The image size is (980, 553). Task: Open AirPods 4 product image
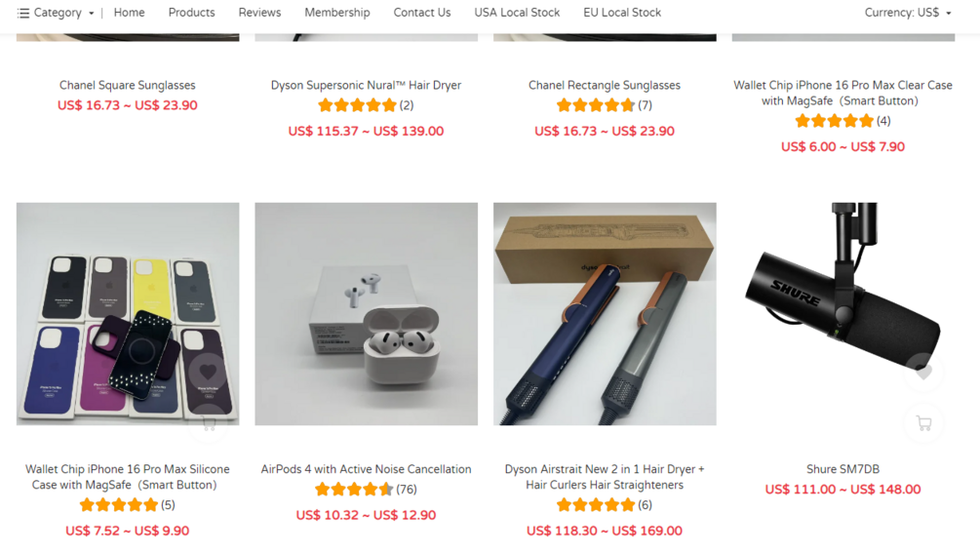pyautogui.click(x=367, y=314)
